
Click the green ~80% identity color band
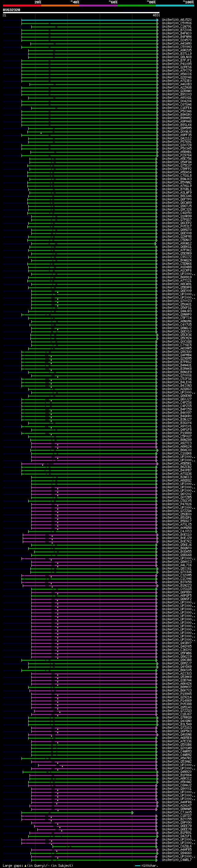click(137, 6)
